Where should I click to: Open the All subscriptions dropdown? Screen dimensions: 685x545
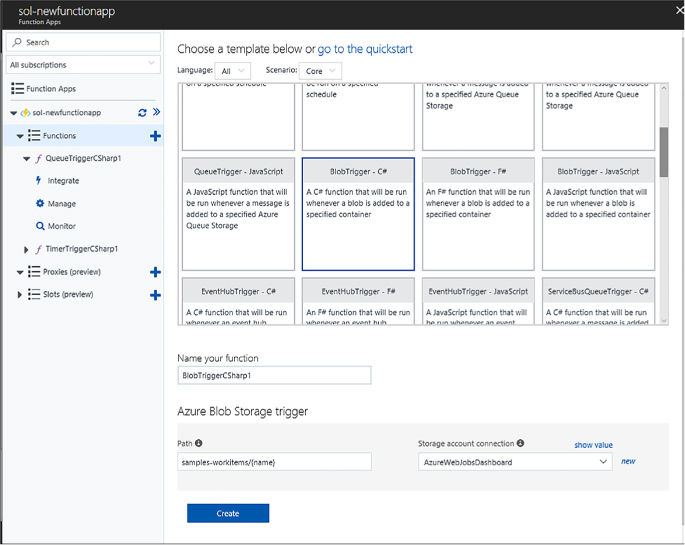coord(83,65)
